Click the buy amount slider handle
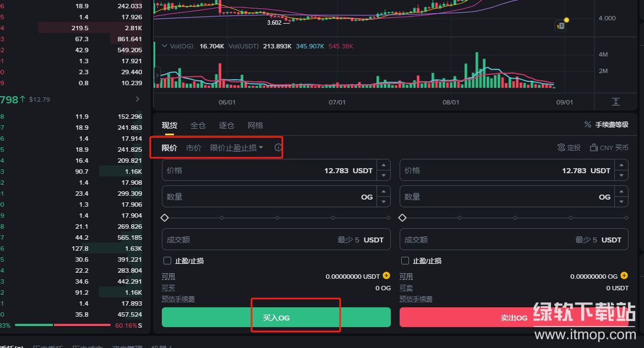 pos(165,218)
